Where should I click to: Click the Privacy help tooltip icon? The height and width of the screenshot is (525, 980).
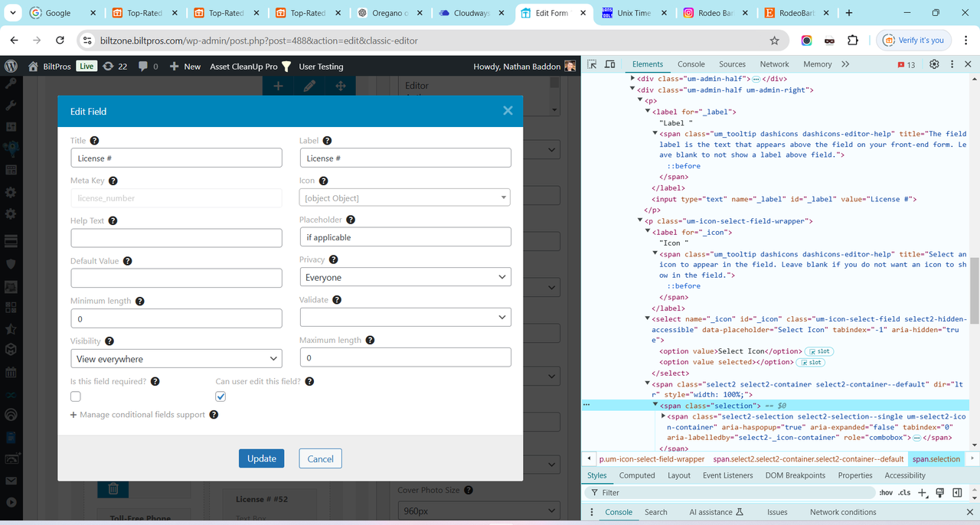[333, 259]
